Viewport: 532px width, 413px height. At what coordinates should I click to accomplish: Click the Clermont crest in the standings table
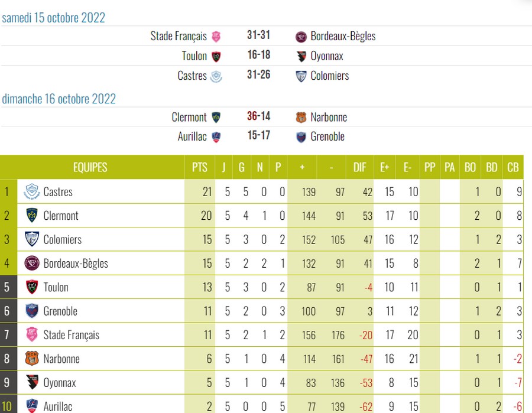point(32,216)
